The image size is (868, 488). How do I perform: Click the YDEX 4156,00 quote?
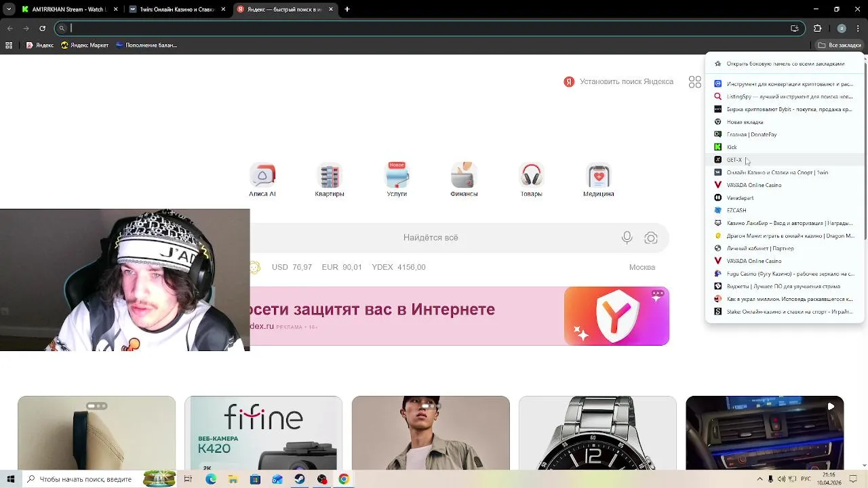pos(399,267)
